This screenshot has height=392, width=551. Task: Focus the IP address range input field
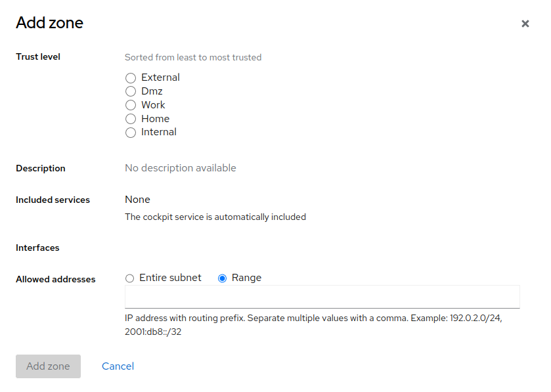click(322, 297)
